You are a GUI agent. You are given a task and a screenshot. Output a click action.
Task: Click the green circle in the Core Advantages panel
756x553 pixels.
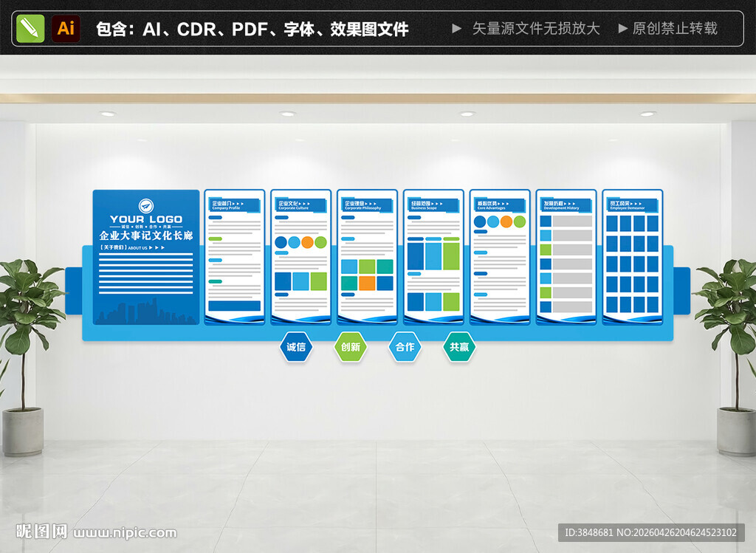tap(520, 221)
